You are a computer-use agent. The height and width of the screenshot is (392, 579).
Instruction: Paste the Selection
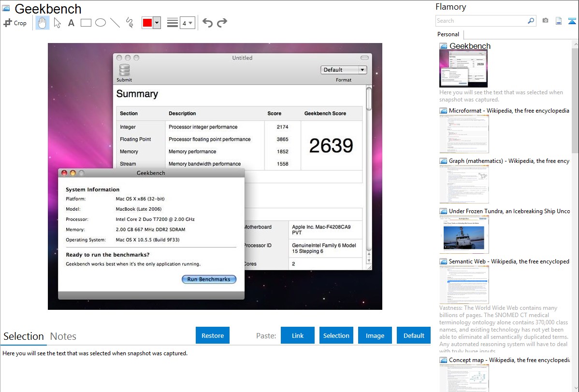[336, 335]
